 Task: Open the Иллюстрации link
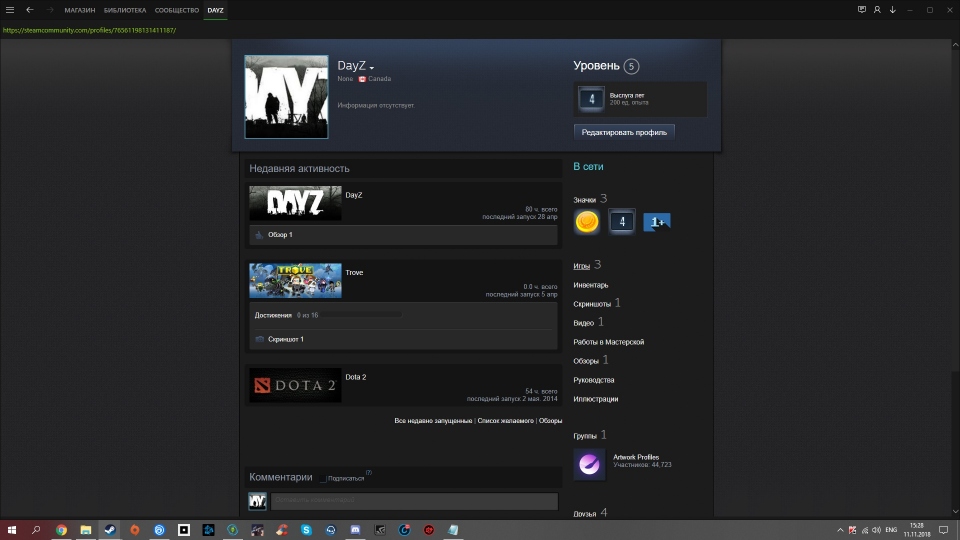(596, 399)
